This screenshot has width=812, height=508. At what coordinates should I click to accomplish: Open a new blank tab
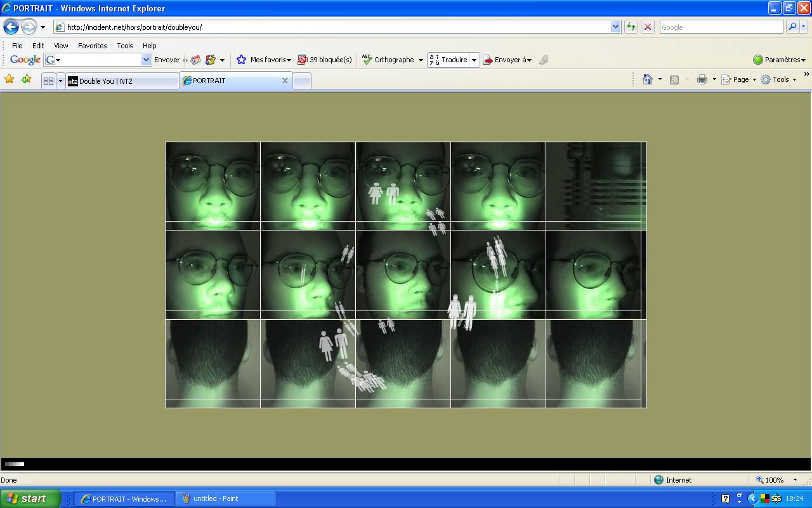(x=302, y=81)
